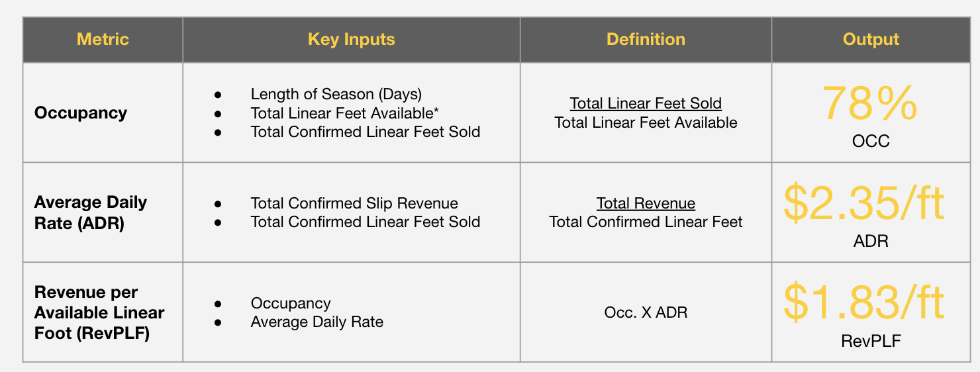Viewport: 980px width, 372px height.
Task: Click the underlined Total Linear Feet Sold text
Action: 646,103
